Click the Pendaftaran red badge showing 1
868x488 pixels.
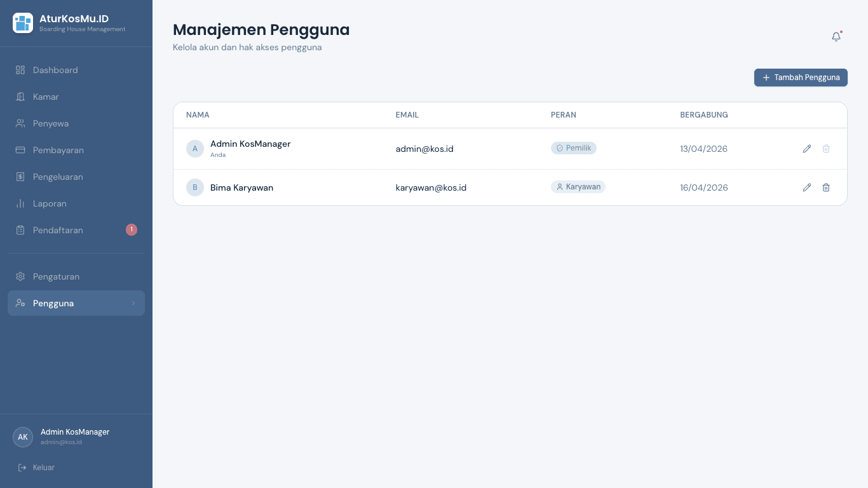point(132,229)
